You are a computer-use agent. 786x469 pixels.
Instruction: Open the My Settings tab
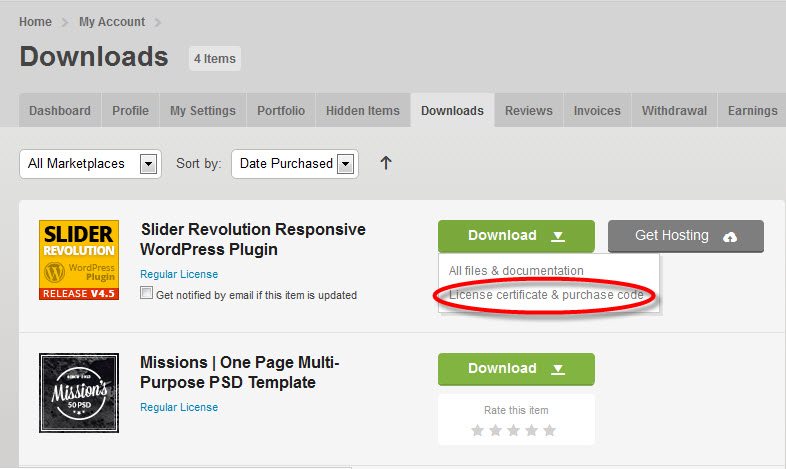tap(203, 110)
